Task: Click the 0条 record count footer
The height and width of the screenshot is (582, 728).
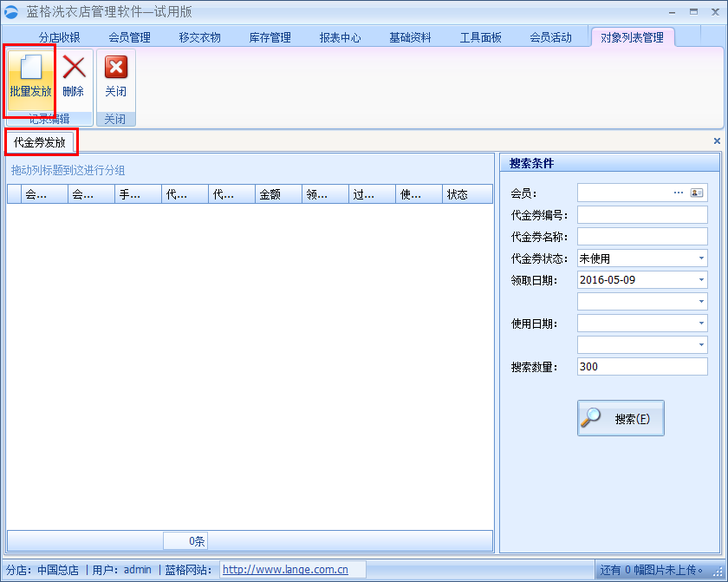Action: pyautogui.click(x=185, y=541)
